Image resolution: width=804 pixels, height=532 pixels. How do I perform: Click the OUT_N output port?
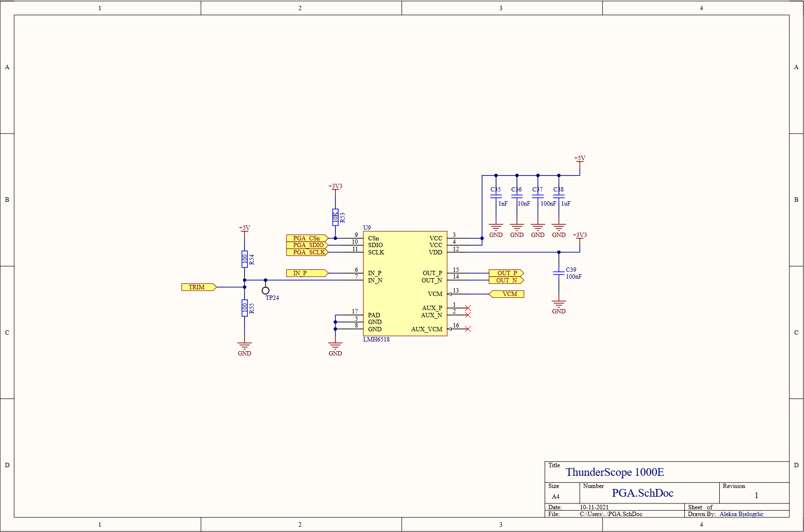[506, 281]
